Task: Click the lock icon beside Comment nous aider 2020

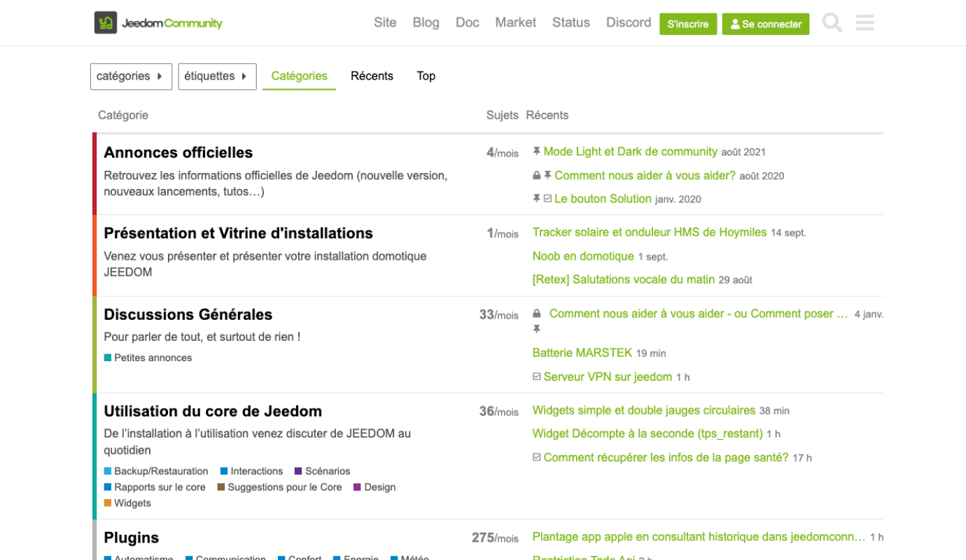Action: [537, 176]
